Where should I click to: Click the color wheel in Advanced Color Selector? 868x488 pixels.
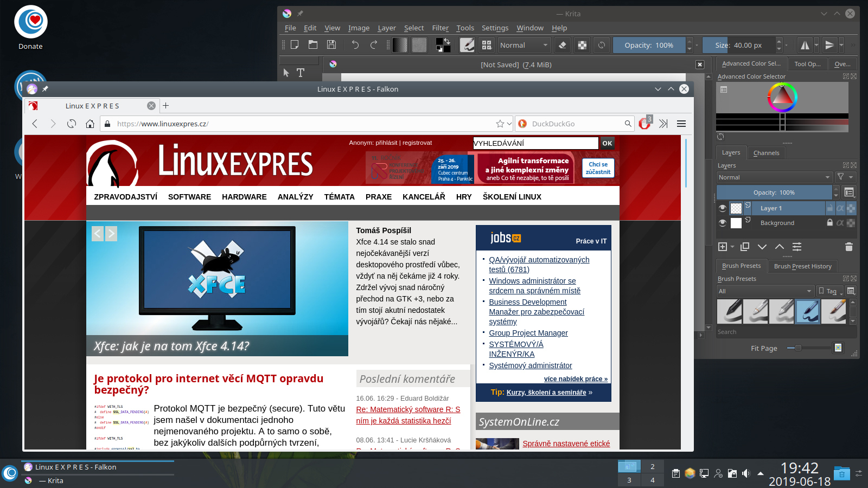(782, 98)
